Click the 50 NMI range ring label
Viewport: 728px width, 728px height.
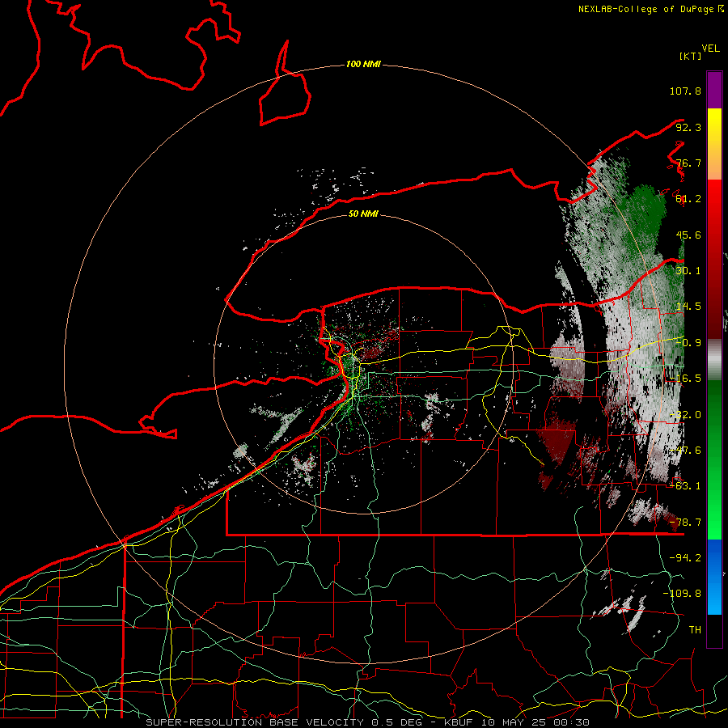point(363,214)
